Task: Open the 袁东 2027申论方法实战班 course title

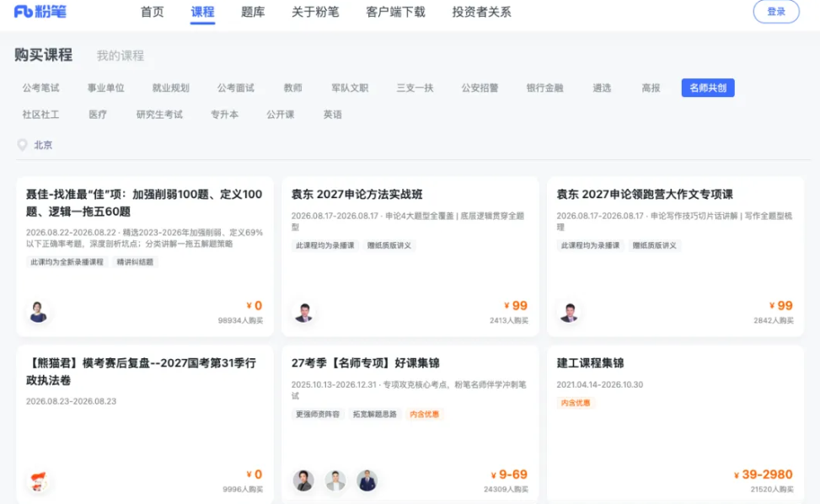Action: pyautogui.click(x=356, y=195)
